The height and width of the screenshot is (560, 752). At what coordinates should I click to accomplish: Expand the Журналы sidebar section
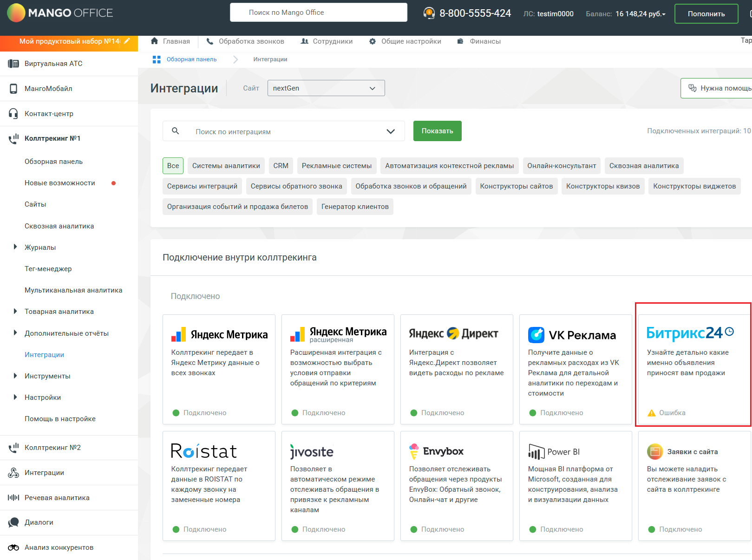point(15,247)
